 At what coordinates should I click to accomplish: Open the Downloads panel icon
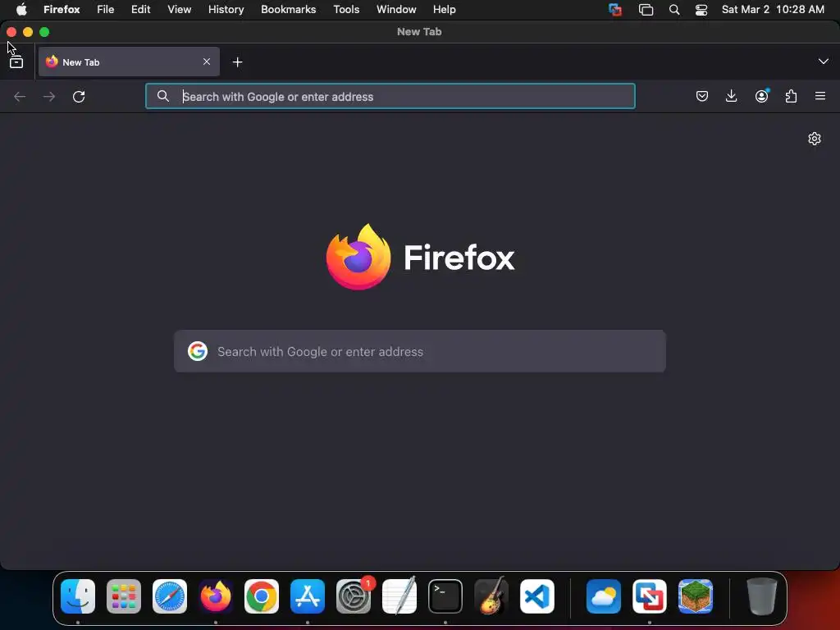731,97
